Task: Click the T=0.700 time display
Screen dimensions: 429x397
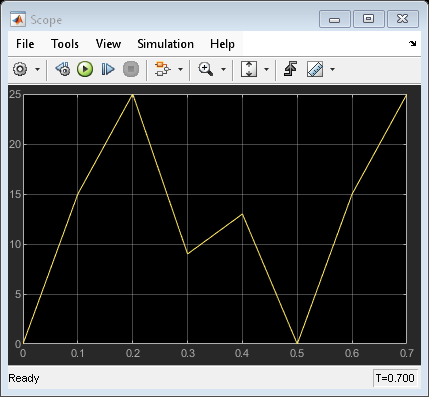Action: tap(395, 378)
